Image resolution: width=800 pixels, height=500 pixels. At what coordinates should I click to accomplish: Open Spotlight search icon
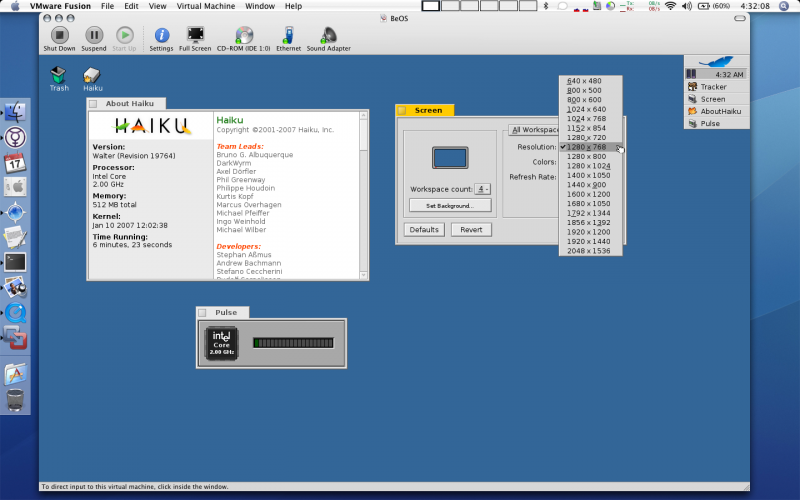tap(784, 6)
